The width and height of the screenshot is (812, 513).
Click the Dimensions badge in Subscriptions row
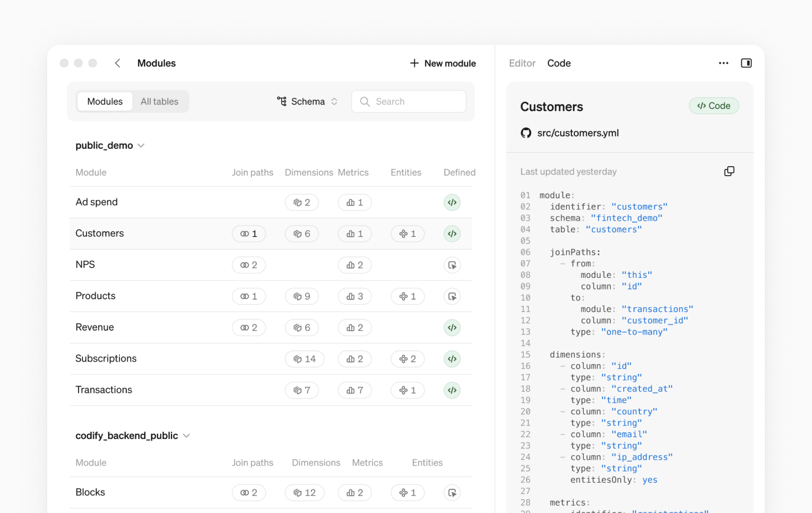pyautogui.click(x=304, y=359)
